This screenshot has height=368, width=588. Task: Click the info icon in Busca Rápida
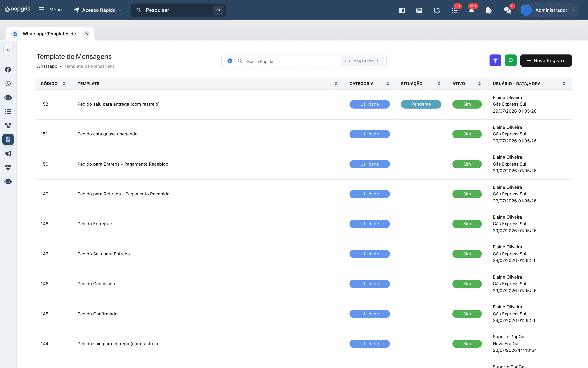tap(230, 61)
